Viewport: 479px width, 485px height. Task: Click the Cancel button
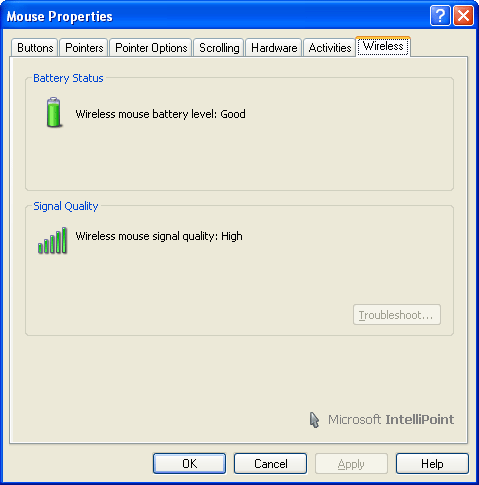pyautogui.click(x=270, y=463)
